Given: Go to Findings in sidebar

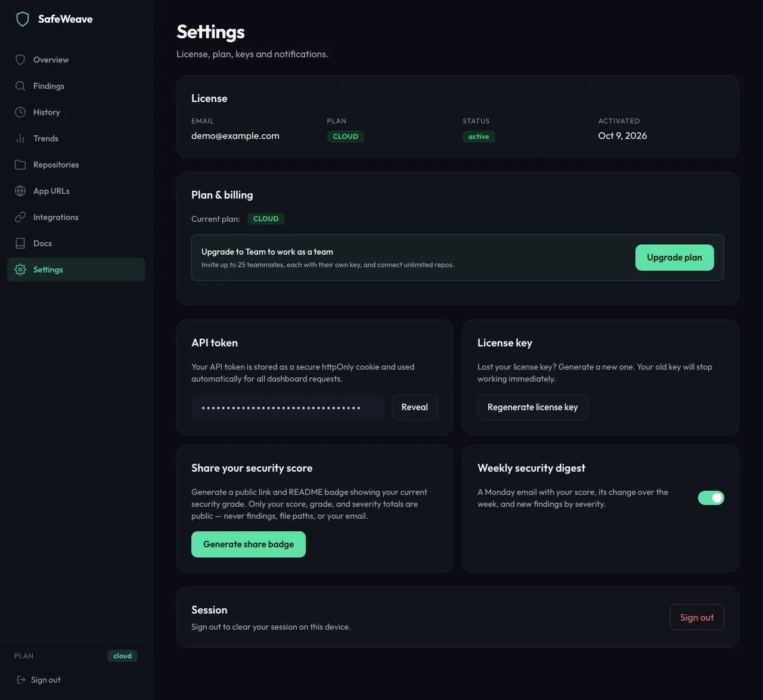Looking at the screenshot, I should (76, 86).
